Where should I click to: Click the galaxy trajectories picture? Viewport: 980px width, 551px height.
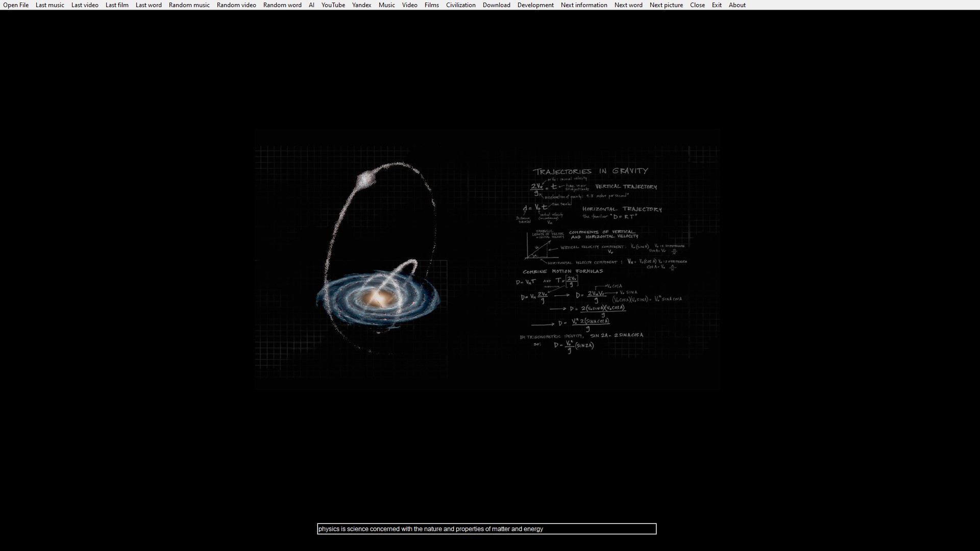click(x=487, y=260)
